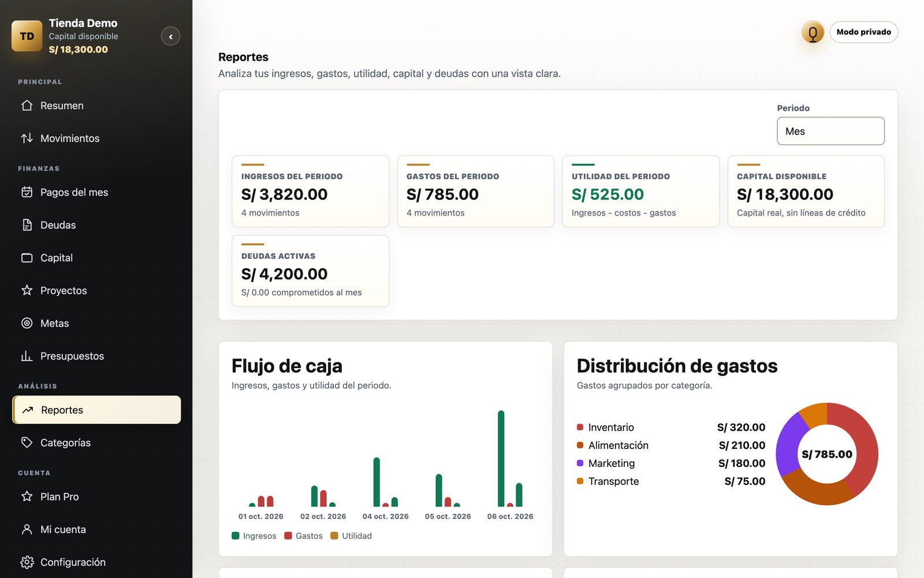The image size is (924, 578).
Task: Open the Configuración settings page
Action: click(96, 562)
